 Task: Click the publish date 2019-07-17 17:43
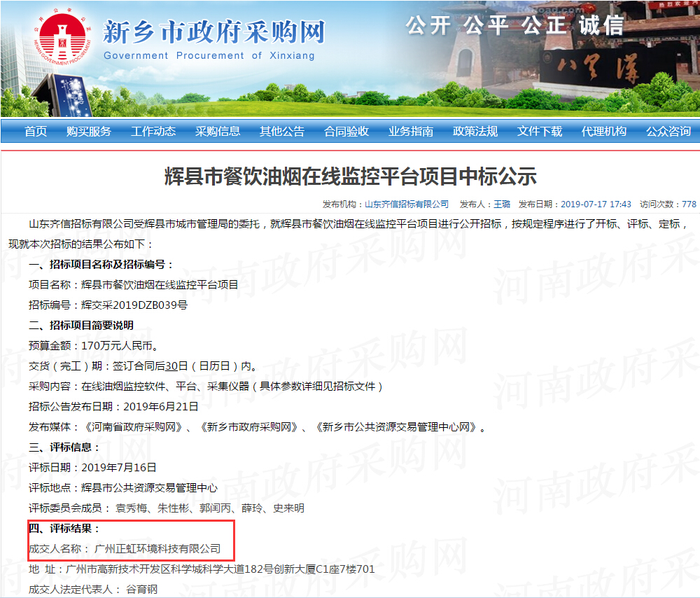tap(596, 204)
